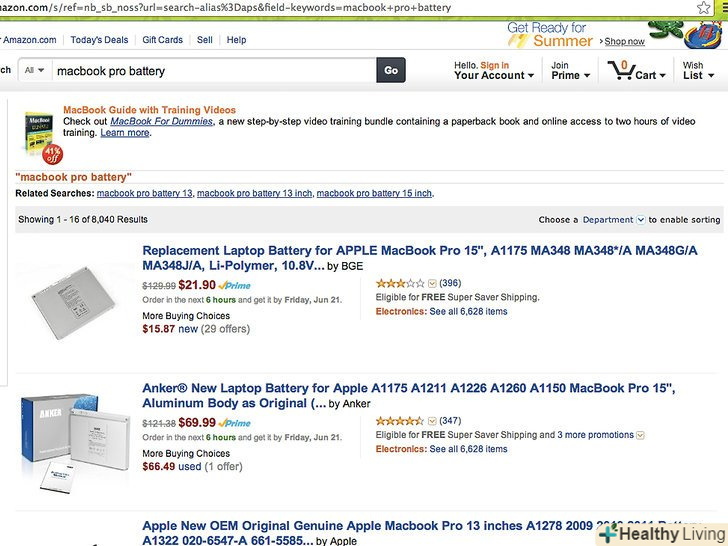
Task: Click the shopping cart icon
Action: click(x=623, y=70)
